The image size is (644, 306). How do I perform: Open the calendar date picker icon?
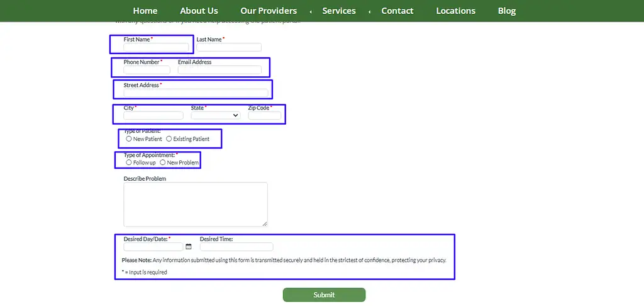click(189, 247)
